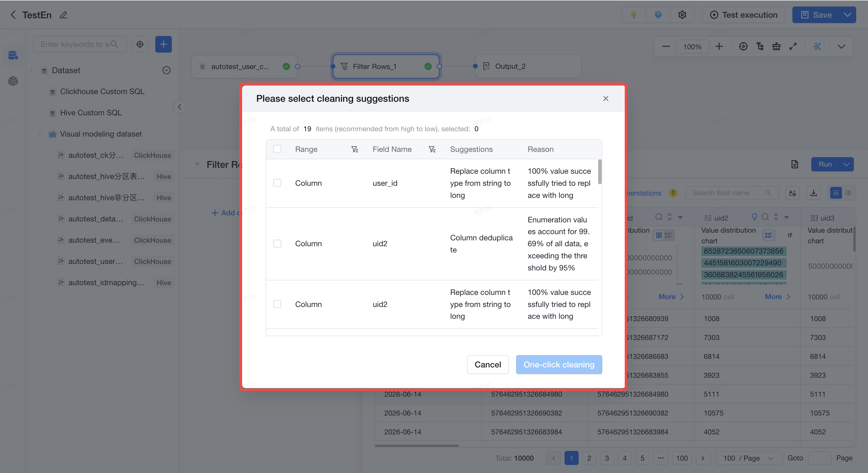Click the blue plus add dataset button
The height and width of the screenshot is (473, 868).
click(x=164, y=44)
